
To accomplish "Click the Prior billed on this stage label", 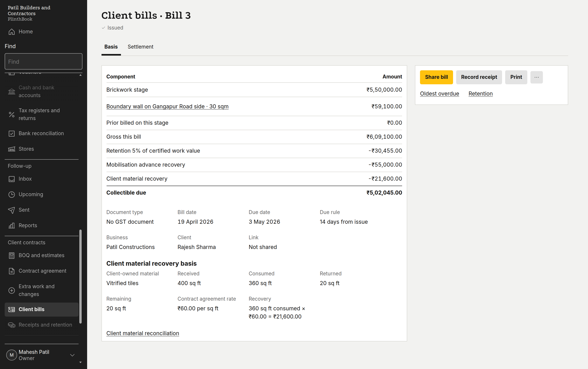I will pyautogui.click(x=137, y=123).
